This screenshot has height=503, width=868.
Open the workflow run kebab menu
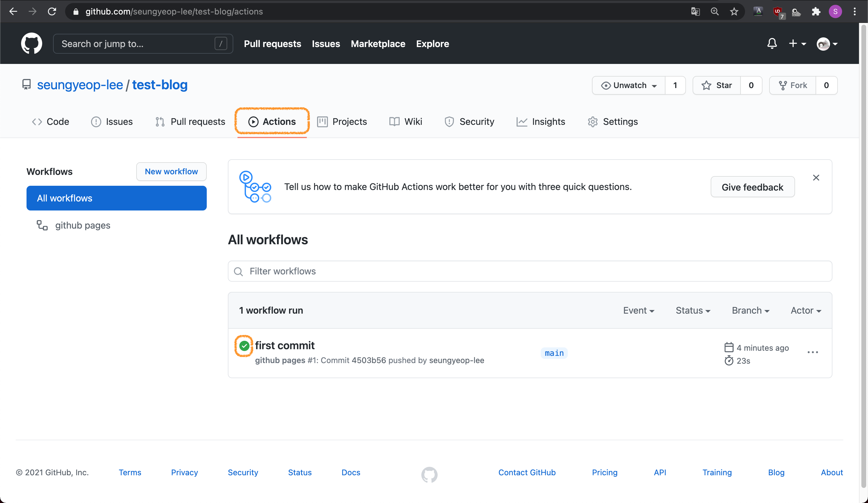point(813,352)
